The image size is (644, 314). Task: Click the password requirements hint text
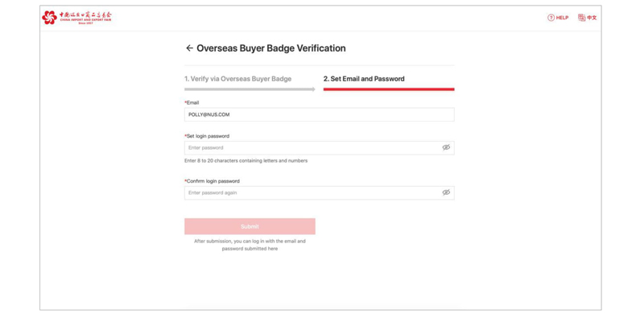point(246,161)
